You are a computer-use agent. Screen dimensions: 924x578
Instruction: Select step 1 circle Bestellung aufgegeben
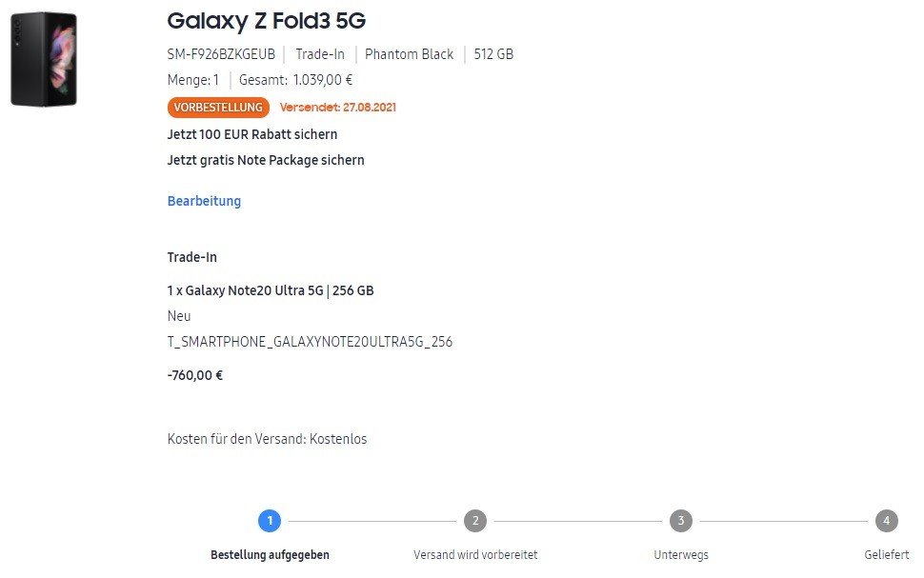point(270,521)
